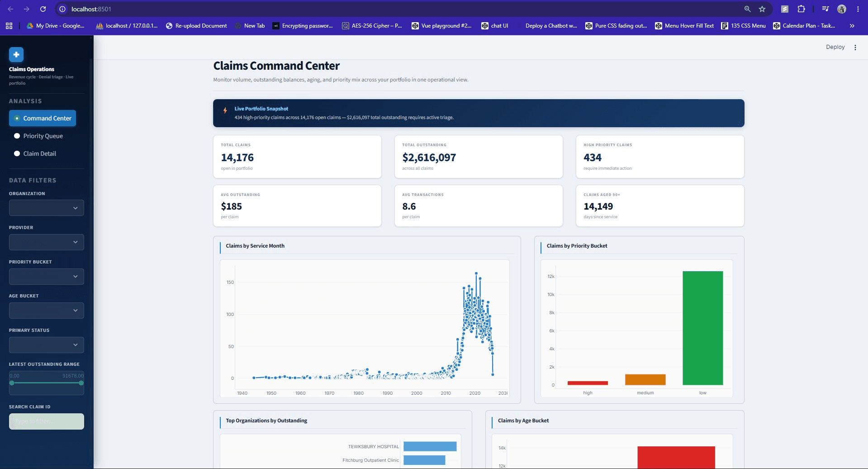The width and height of the screenshot is (868, 469).
Task: Open the apps grid icon in bookmarks bar
Action: click(9, 26)
